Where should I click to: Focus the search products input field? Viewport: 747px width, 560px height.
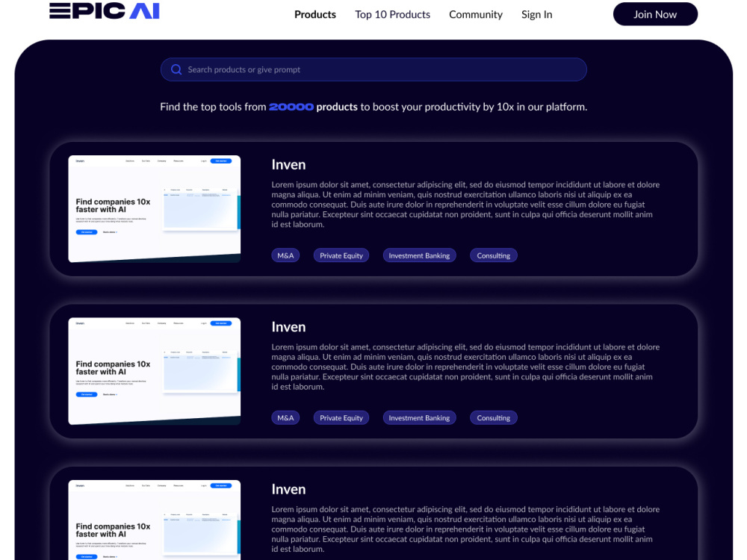click(x=373, y=69)
